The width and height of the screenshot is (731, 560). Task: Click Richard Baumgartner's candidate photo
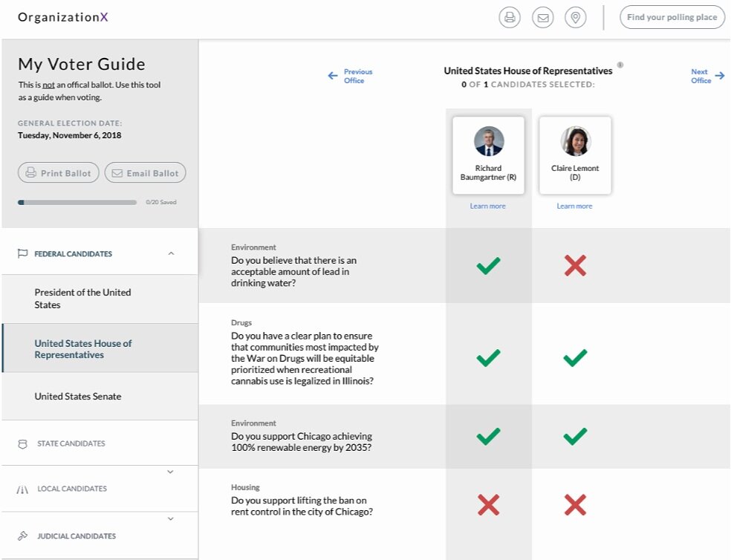click(x=488, y=140)
